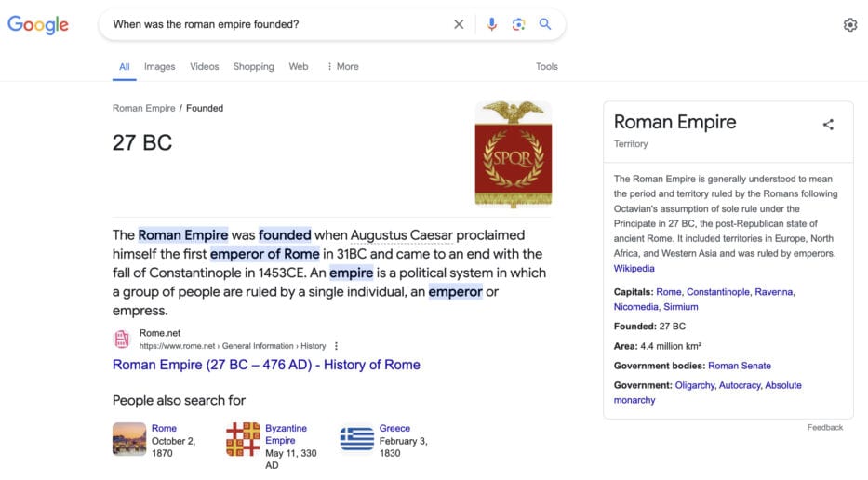Click the Ravenna capital link
Viewport: 868px width, 480px height.
[774, 292]
